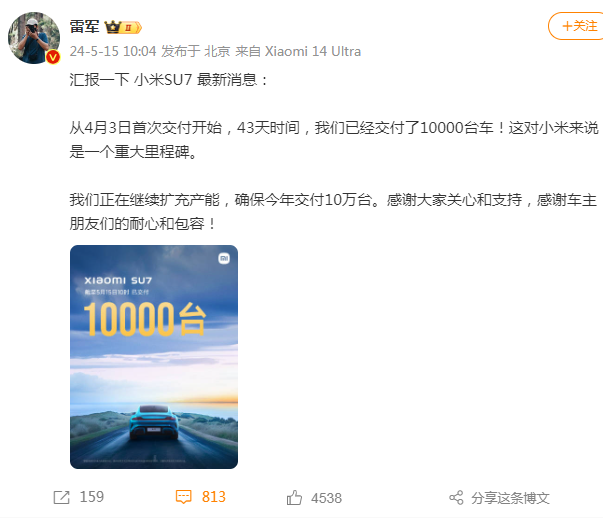Click the 24-5-15 10:04 post timestamp

tap(113, 51)
